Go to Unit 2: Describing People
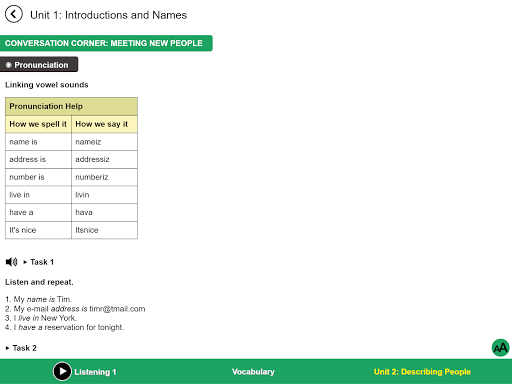512x384 pixels. pos(422,372)
